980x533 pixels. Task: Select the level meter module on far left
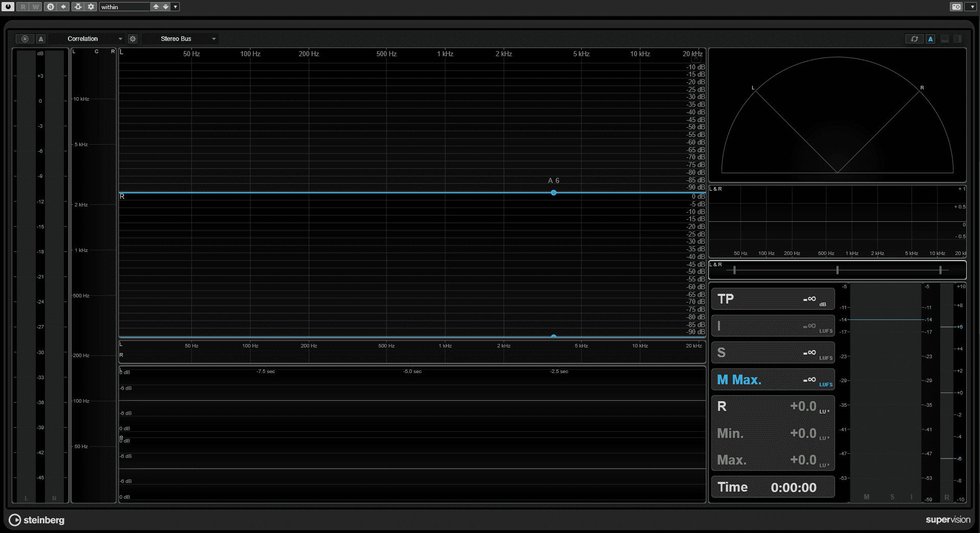coord(40,275)
